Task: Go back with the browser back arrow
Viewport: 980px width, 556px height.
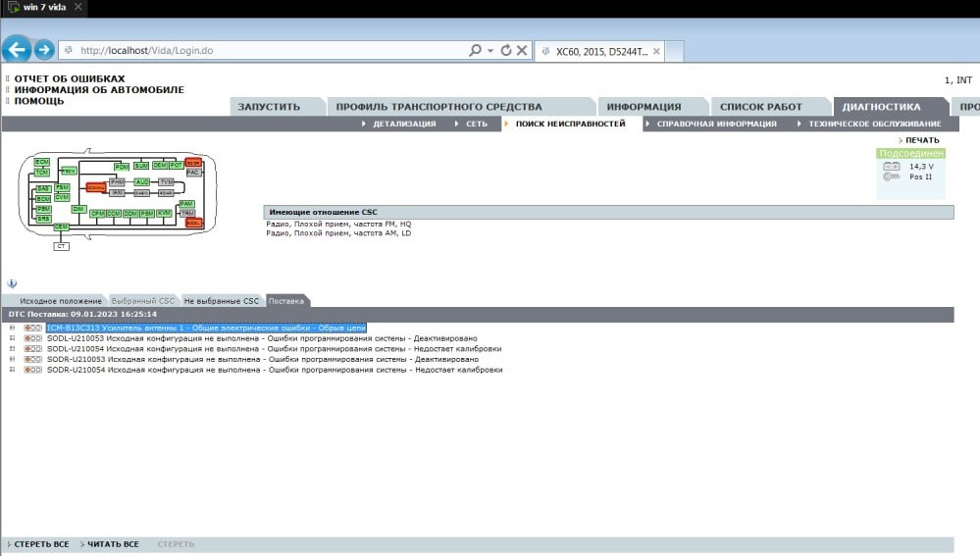Action: tap(16, 49)
